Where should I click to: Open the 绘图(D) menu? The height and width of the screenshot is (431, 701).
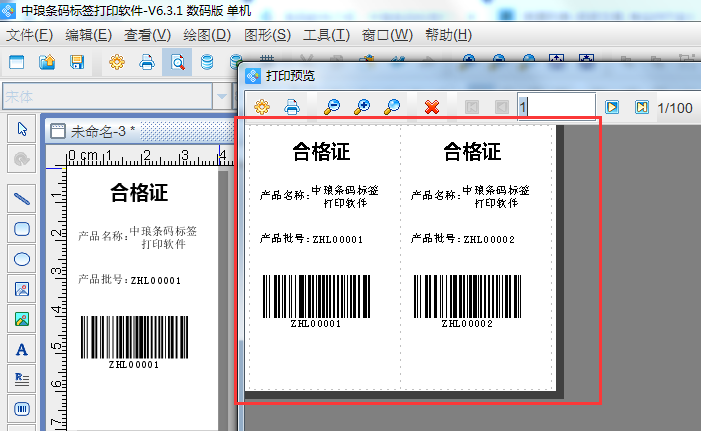(208, 35)
